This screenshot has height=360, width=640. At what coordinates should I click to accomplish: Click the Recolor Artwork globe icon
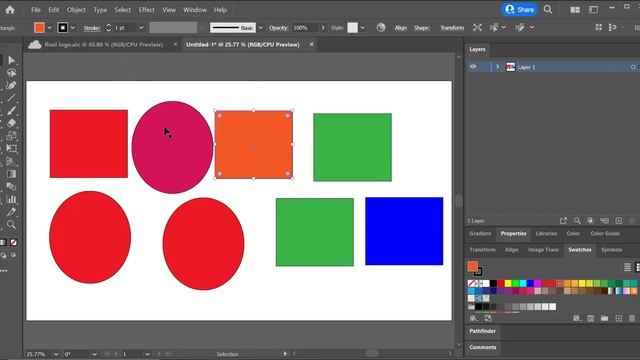381,27
